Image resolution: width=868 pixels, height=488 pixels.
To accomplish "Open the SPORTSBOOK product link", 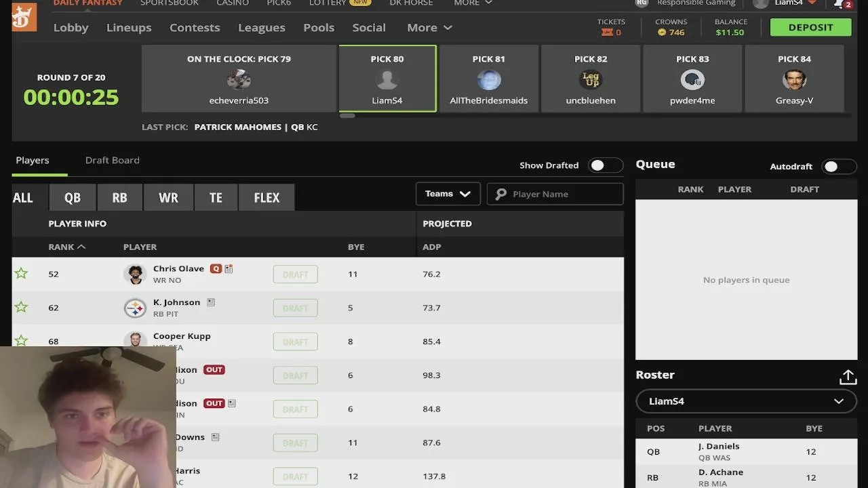I will click(170, 3).
